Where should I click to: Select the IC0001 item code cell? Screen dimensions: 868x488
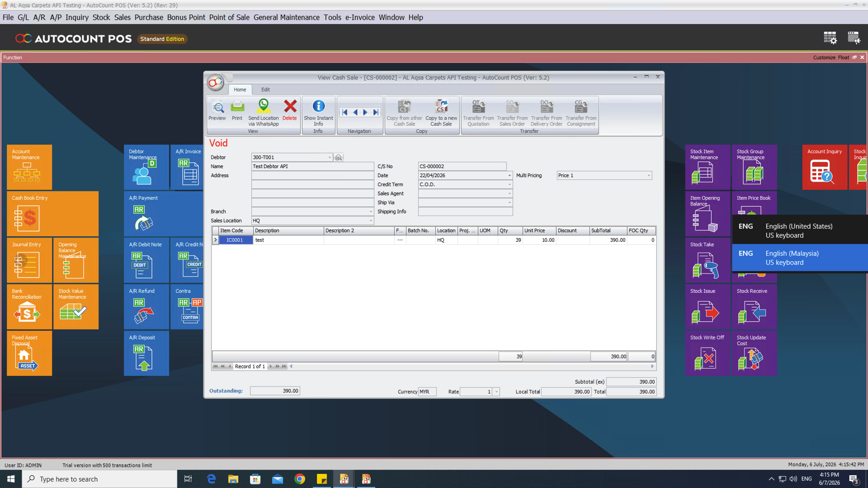pyautogui.click(x=236, y=240)
